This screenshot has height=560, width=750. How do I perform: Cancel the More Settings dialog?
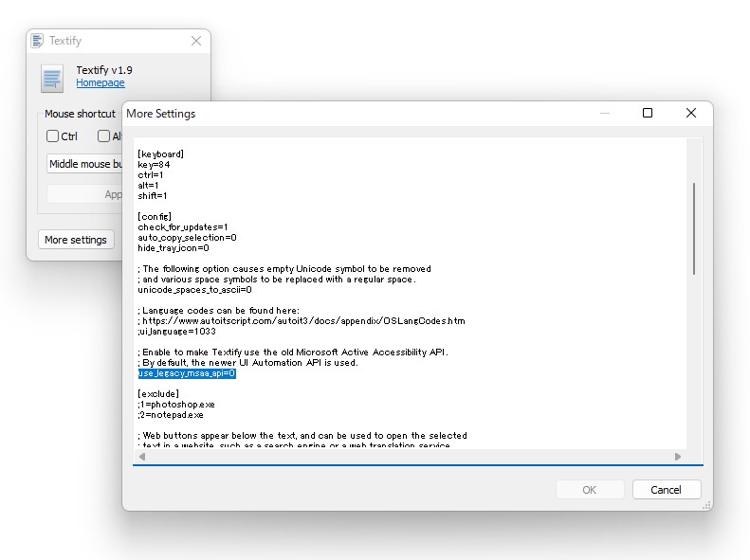(667, 490)
